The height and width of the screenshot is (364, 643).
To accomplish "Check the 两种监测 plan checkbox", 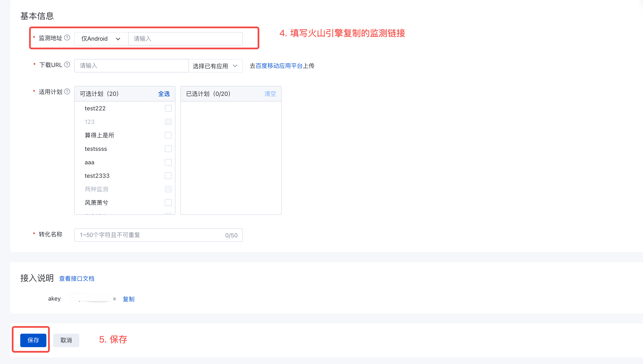I will [168, 189].
